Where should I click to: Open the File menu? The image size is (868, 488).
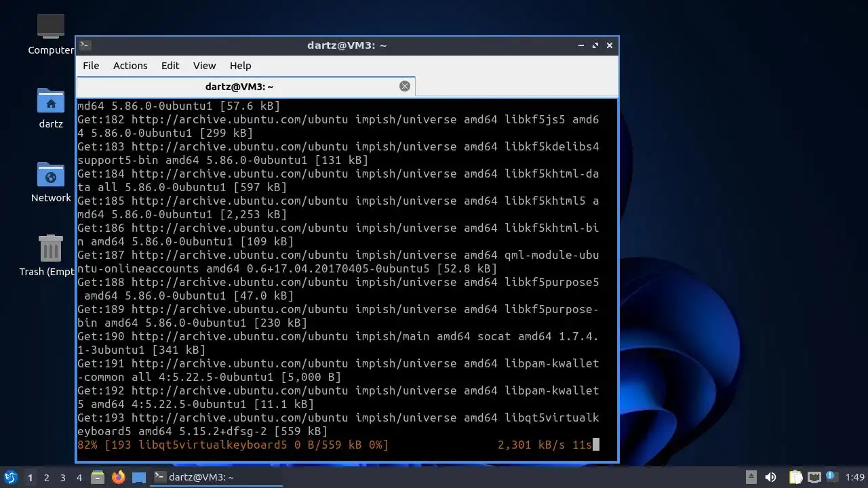click(x=91, y=66)
